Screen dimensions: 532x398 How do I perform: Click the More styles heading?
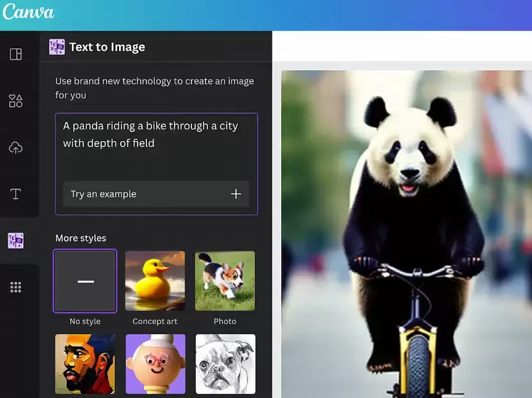coord(81,238)
